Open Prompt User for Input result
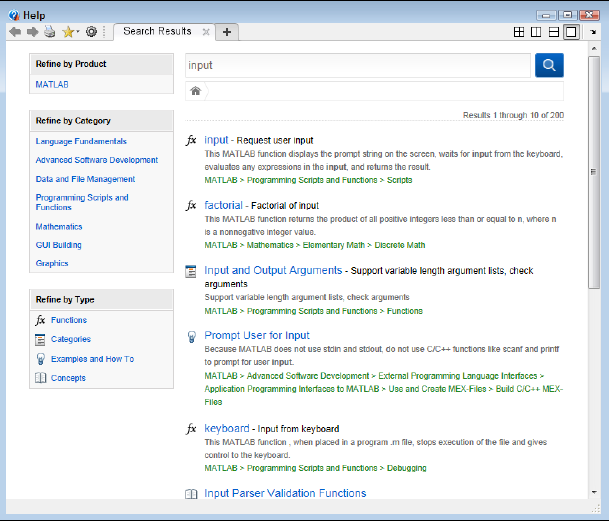This screenshot has width=609, height=521. click(x=257, y=335)
